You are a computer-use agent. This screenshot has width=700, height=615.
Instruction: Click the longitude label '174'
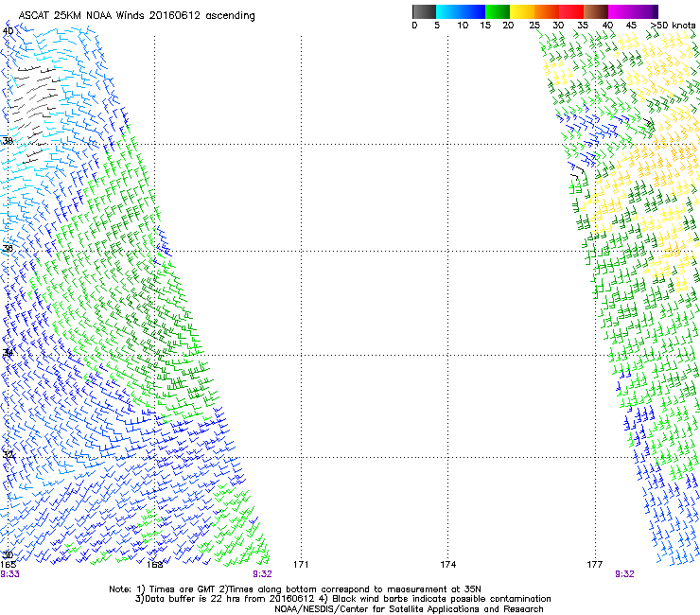[447, 564]
